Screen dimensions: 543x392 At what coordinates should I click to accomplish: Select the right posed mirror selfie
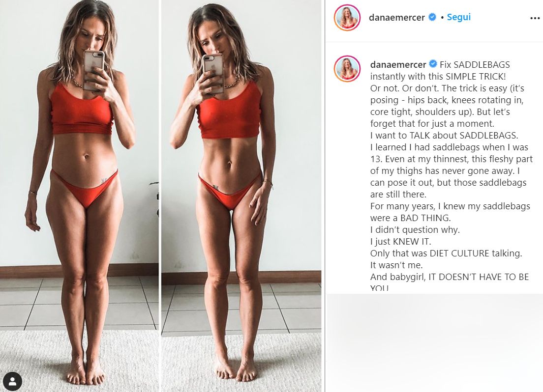(x=241, y=196)
